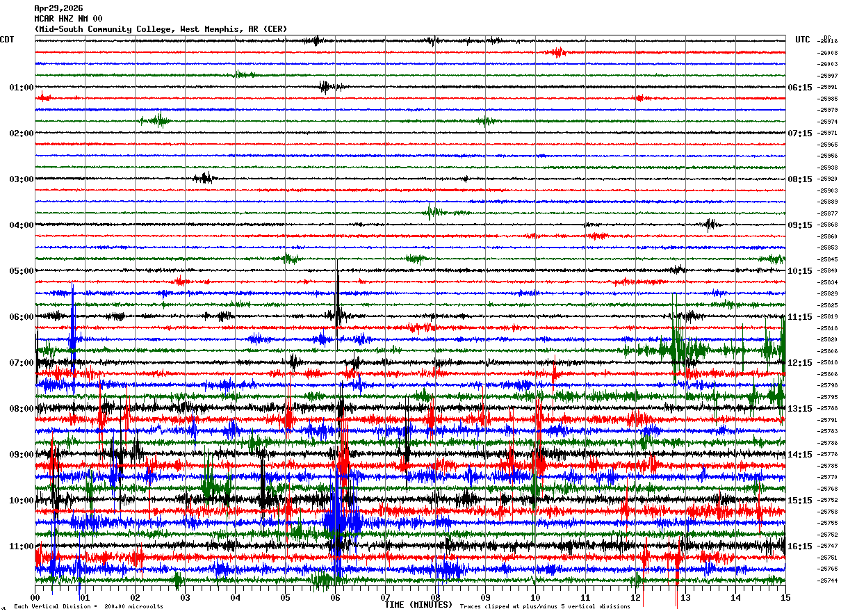Screen dimensions: 841x616
Task: Click the 12:15 UTC row label
Action: coord(800,362)
